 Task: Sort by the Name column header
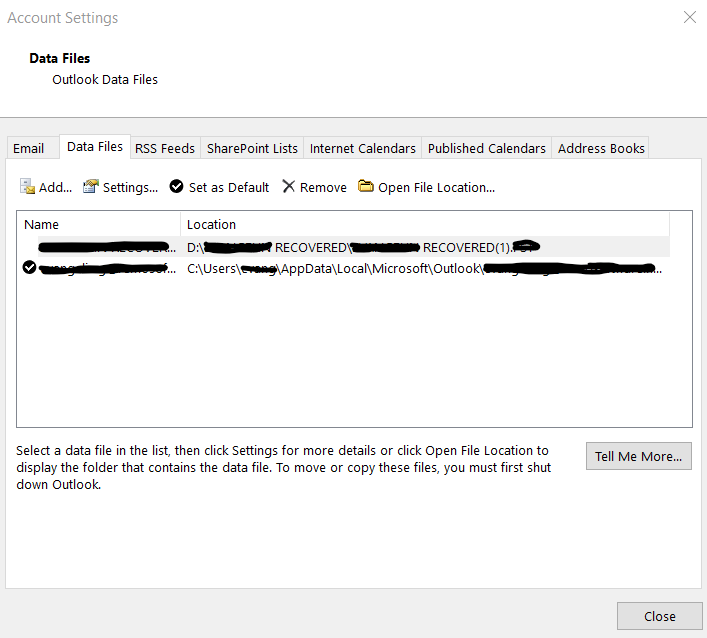click(99, 224)
